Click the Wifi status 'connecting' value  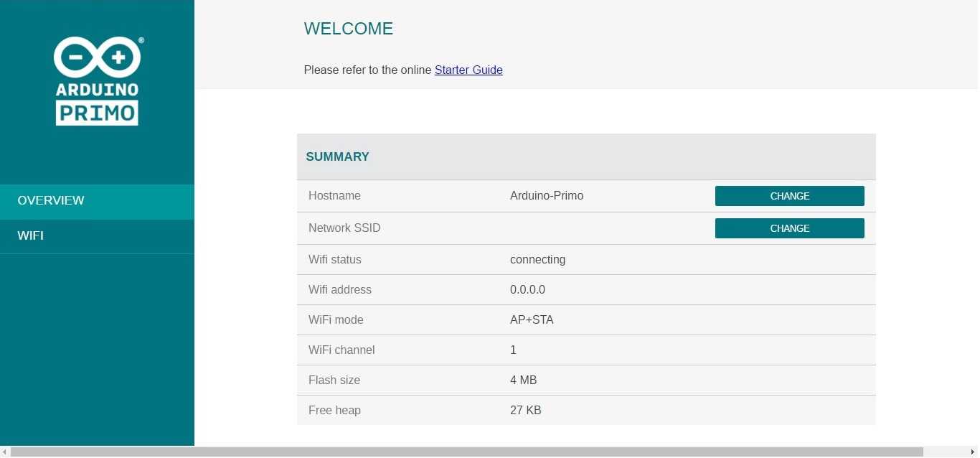click(x=537, y=259)
